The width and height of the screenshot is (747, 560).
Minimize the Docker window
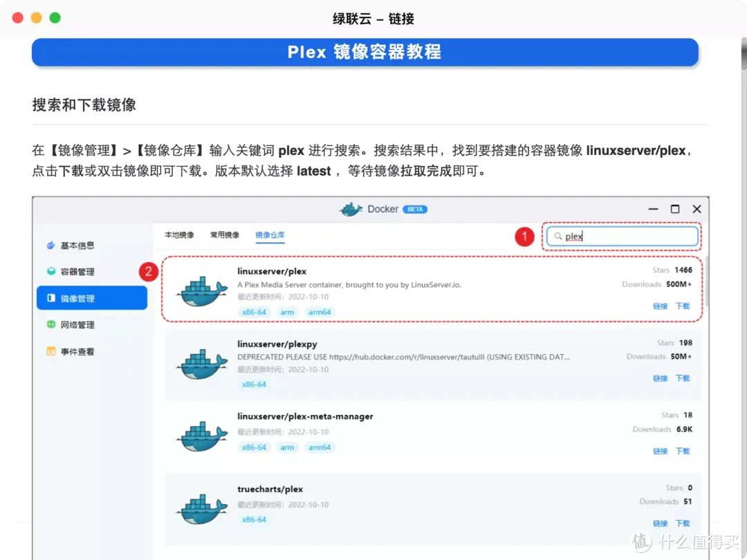pyautogui.click(x=653, y=209)
